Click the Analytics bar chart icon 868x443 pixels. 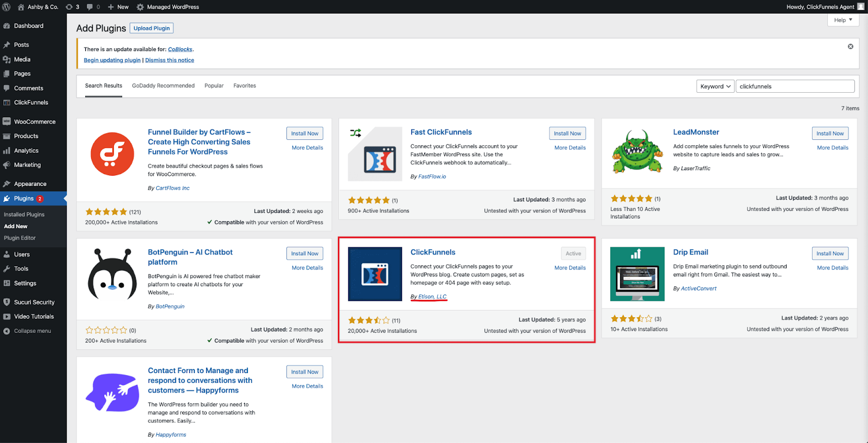[x=7, y=151]
